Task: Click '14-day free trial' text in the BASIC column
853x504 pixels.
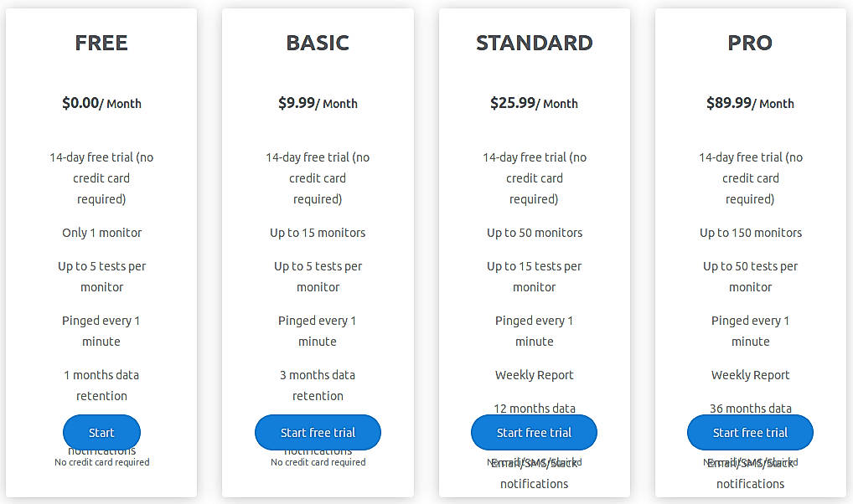Action: pos(318,157)
